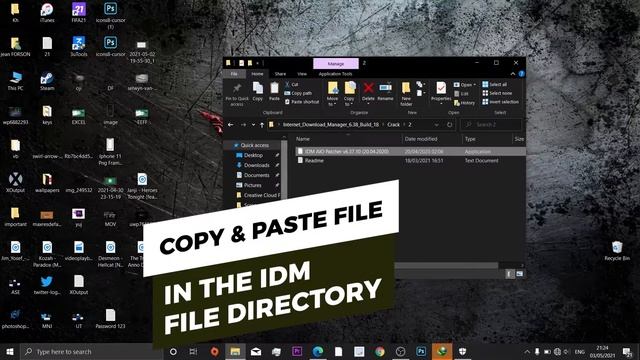Viewport: 640px width, 360px height.
Task: Click the Back navigation arrow
Action: tap(231, 125)
